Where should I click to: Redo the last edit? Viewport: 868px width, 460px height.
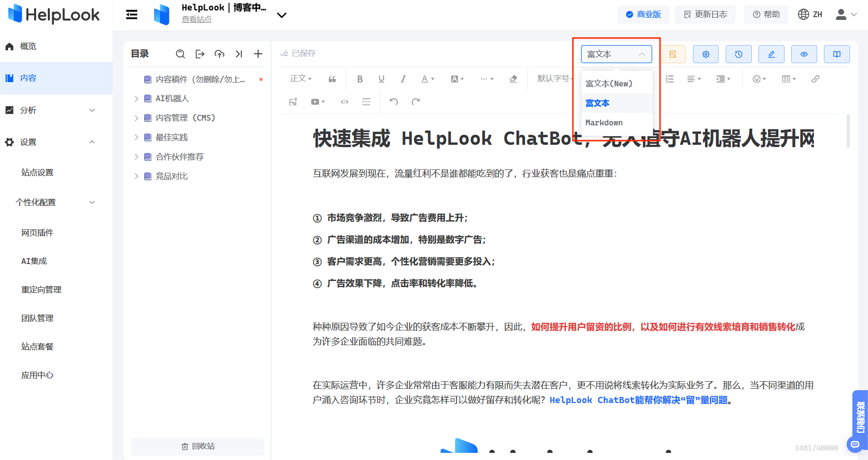[416, 102]
